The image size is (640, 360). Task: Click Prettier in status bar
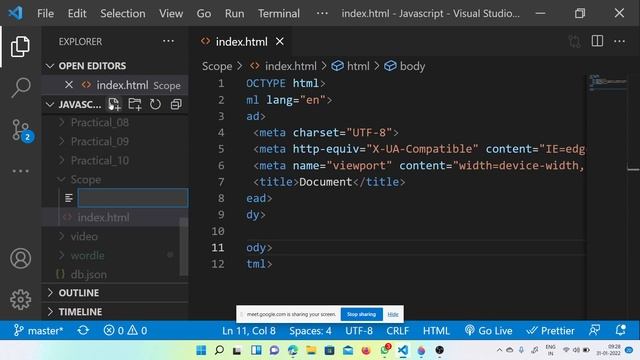pyautogui.click(x=550, y=330)
